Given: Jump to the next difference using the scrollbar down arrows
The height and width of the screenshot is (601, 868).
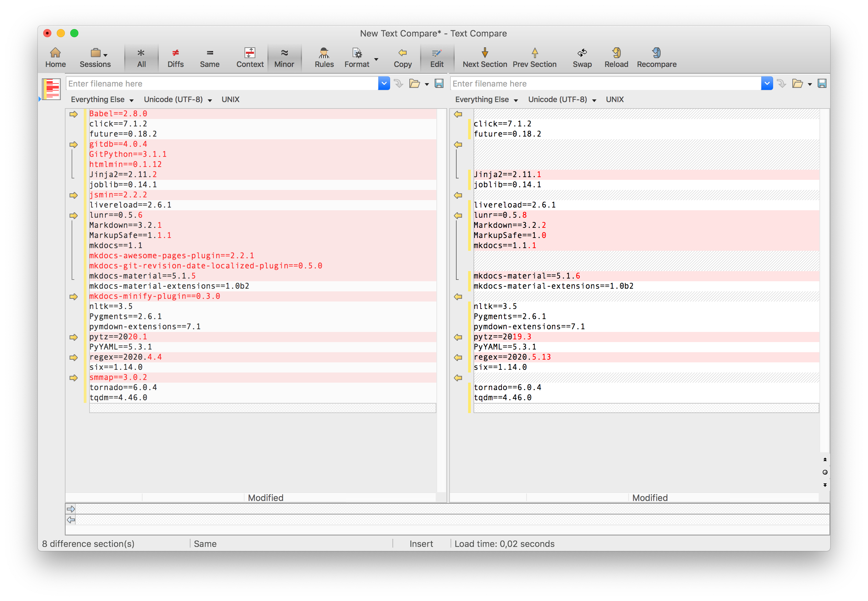Looking at the screenshot, I should 825,485.
